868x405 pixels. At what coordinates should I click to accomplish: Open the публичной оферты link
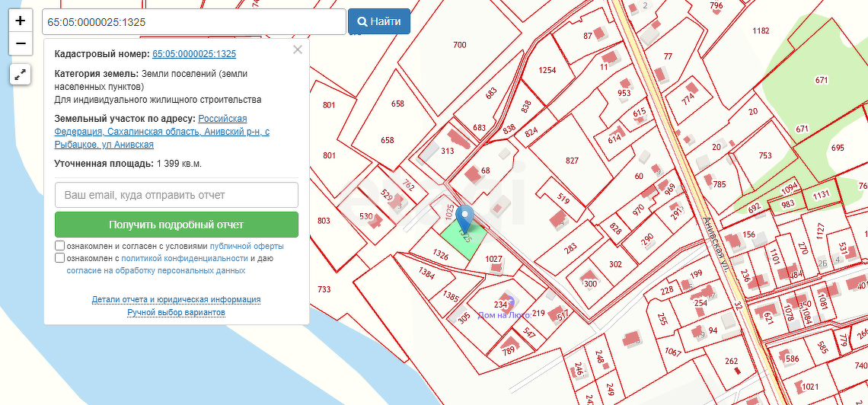(246, 247)
